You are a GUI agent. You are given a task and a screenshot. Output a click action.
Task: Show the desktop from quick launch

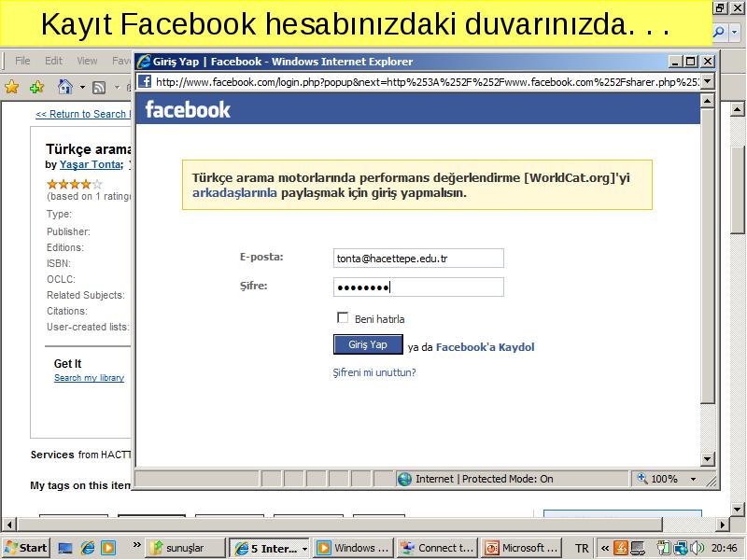(65, 548)
